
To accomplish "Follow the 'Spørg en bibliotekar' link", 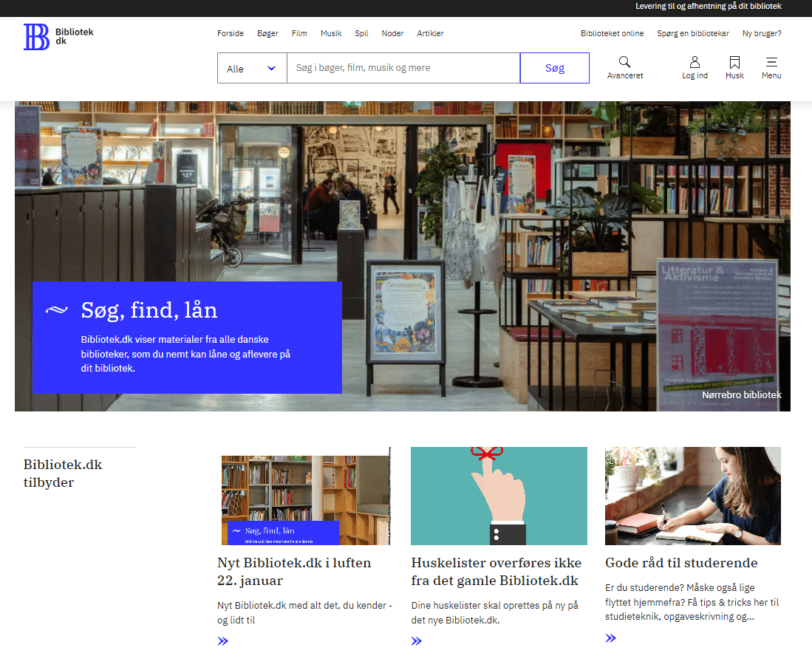I will (692, 33).
